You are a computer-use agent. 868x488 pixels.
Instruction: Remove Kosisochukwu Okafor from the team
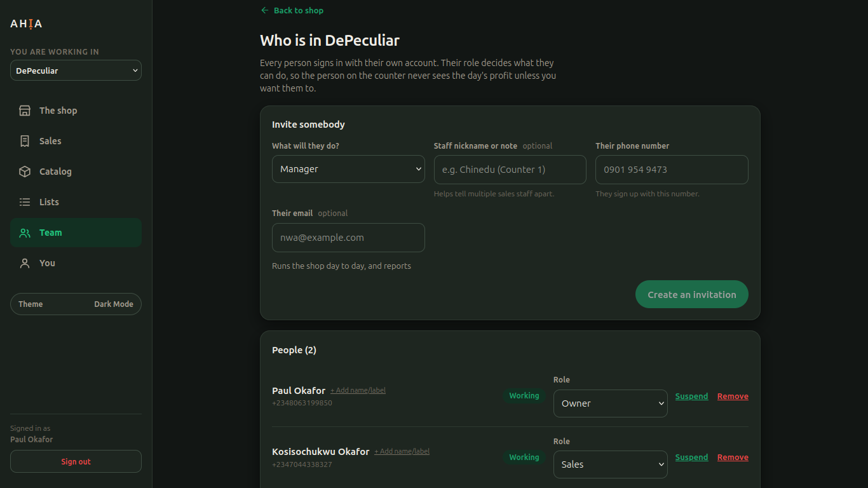point(733,457)
